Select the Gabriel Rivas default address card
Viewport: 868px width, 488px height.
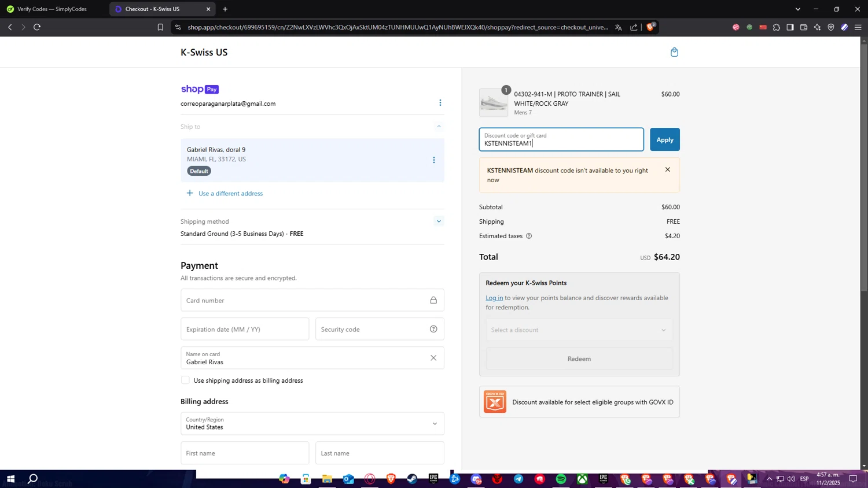tap(312, 160)
